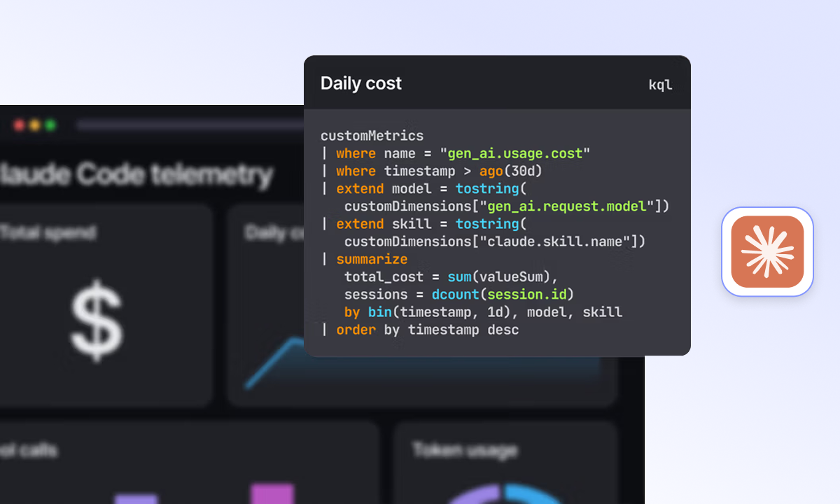Click the Token usage card label
This screenshot has width=840, height=504.
click(x=465, y=449)
